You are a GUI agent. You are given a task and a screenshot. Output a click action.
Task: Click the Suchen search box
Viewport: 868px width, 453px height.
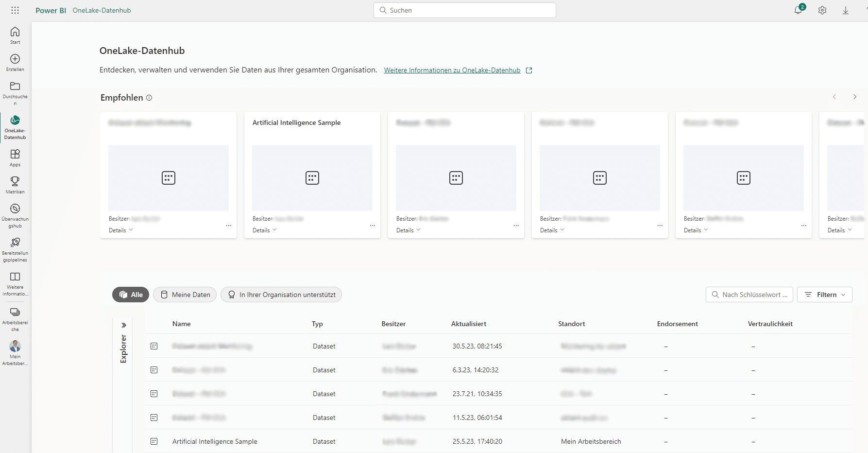point(465,10)
